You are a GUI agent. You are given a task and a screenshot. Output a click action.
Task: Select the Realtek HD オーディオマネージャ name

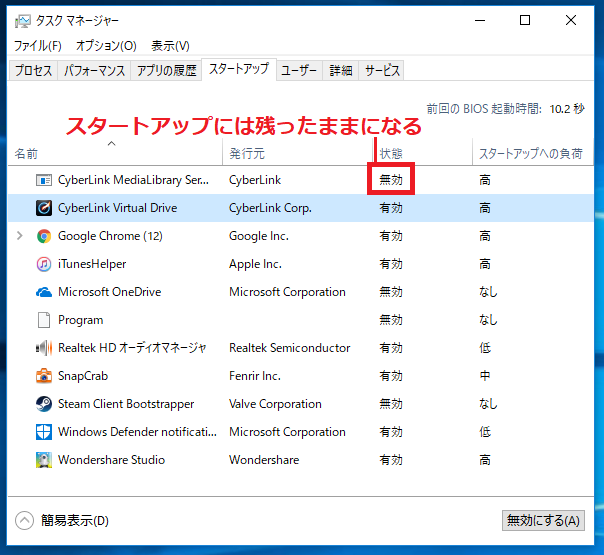132,348
